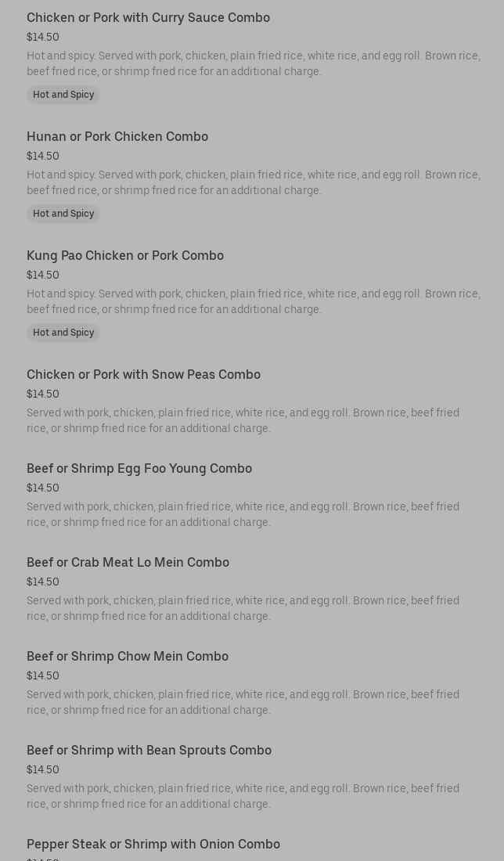
Task: Open Beef or Shrimp Egg Foo Young Combo
Action: click(139, 468)
